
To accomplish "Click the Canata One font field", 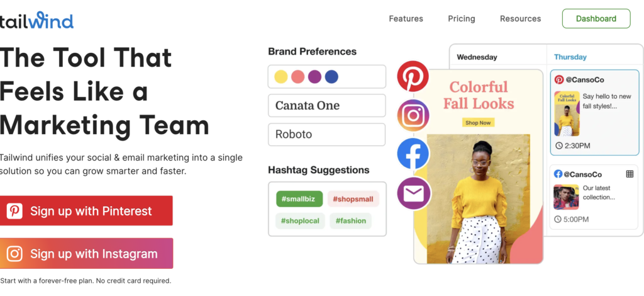I will tap(326, 105).
